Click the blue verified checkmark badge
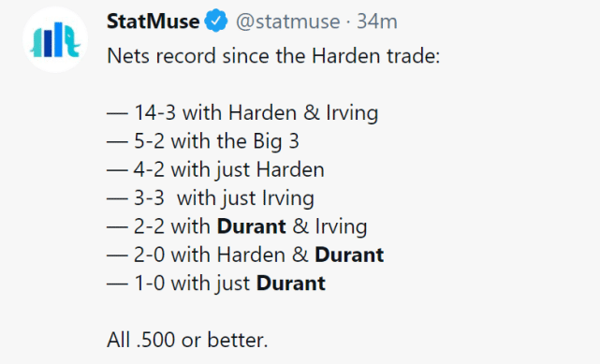The width and height of the screenshot is (600, 364). pos(216,21)
